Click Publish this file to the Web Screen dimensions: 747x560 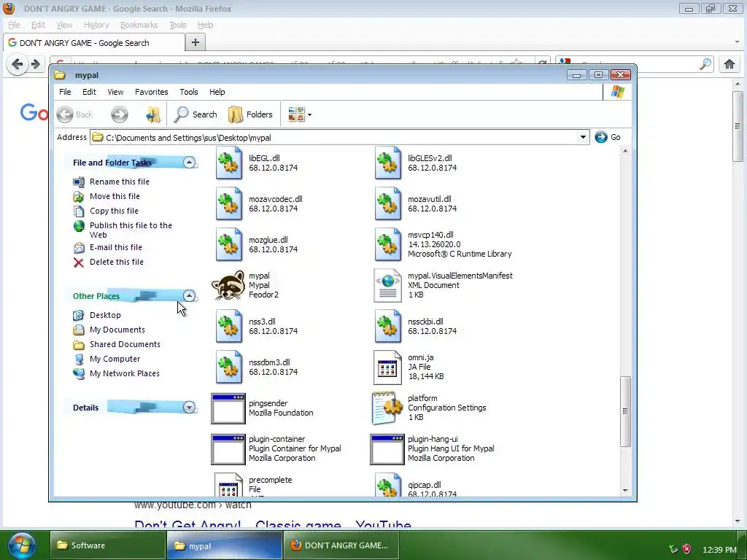pos(131,230)
